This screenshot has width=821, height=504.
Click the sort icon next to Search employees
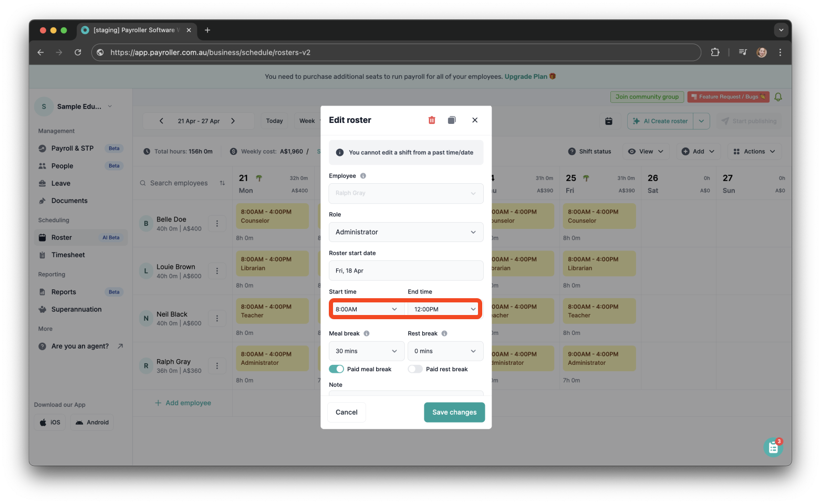[222, 183]
